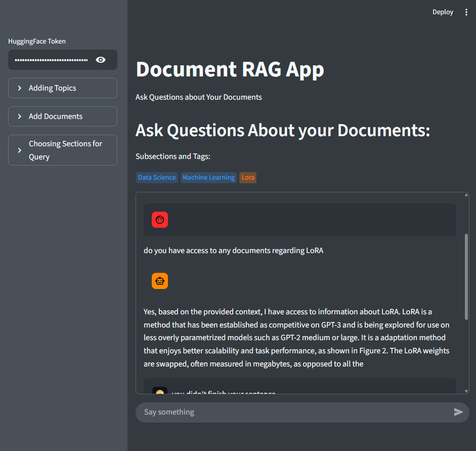The width and height of the screenshot is (476, 451).
Task: Open the three-dot main menu
Action: click(466, 12)
